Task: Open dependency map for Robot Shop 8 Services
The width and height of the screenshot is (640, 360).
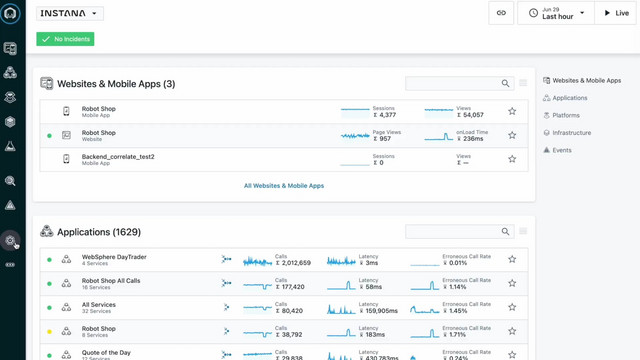Action: (226, 331)
